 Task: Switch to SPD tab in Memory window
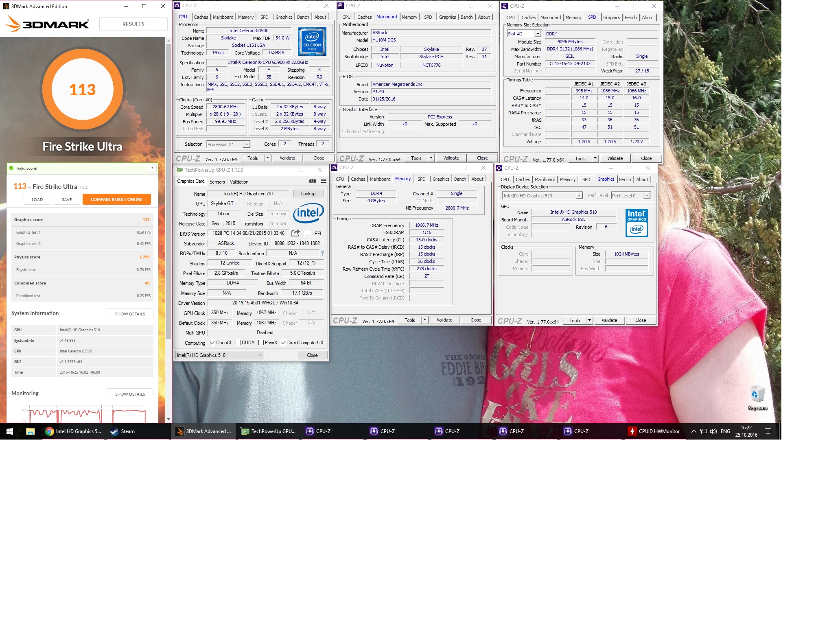click(x=422, y=179)
